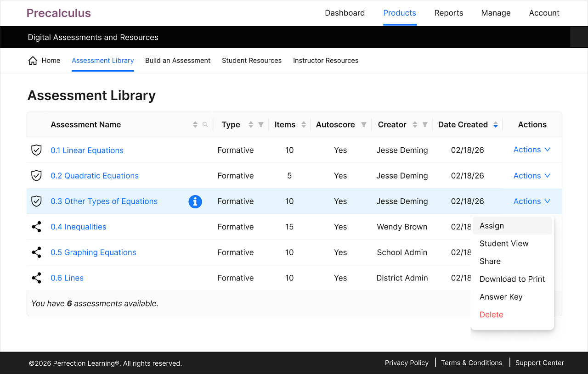
Task: Click the Home icon in the resource navigation
Action: point(32,60)
